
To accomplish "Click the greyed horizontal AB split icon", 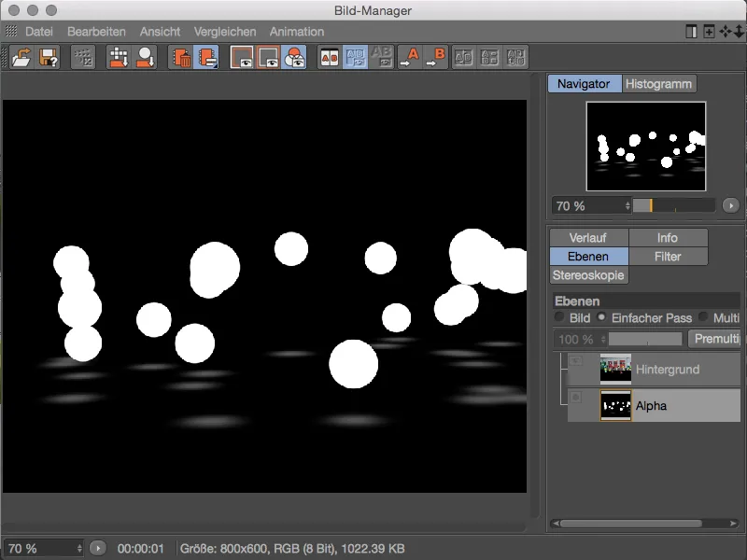I will (489, 57).
